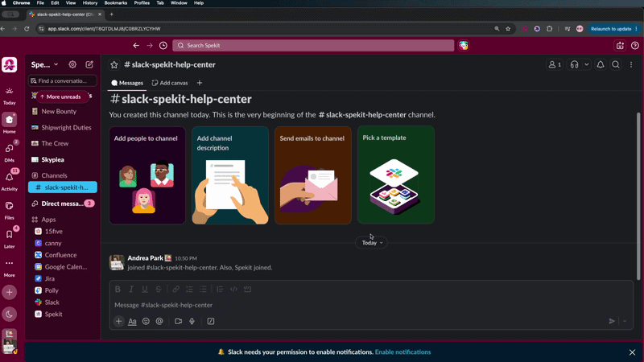
Task: Open slash shortcuts icon in composer
Action: click(x=211, y=321)
